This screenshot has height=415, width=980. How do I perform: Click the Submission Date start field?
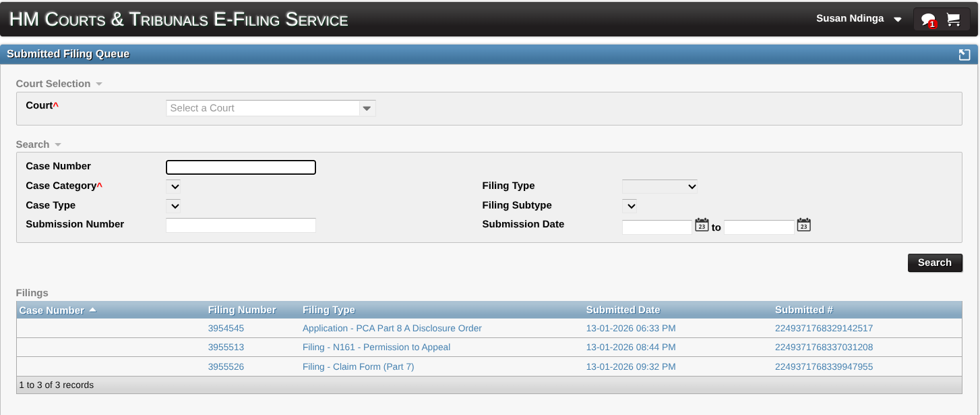[x=657, y=227]
